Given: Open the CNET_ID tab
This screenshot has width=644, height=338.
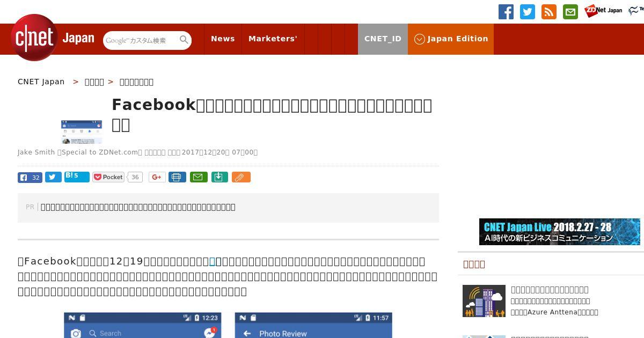Looking at the screenshot, I should (x=383, y=39).
